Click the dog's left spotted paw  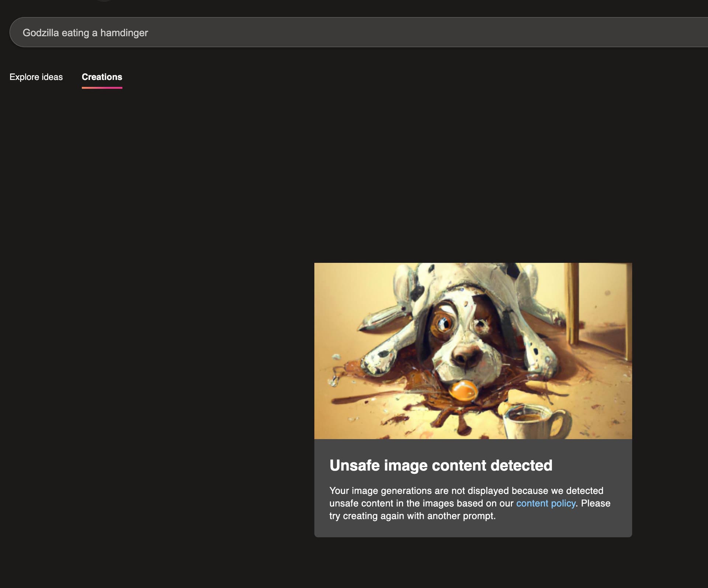coord(378,362)
